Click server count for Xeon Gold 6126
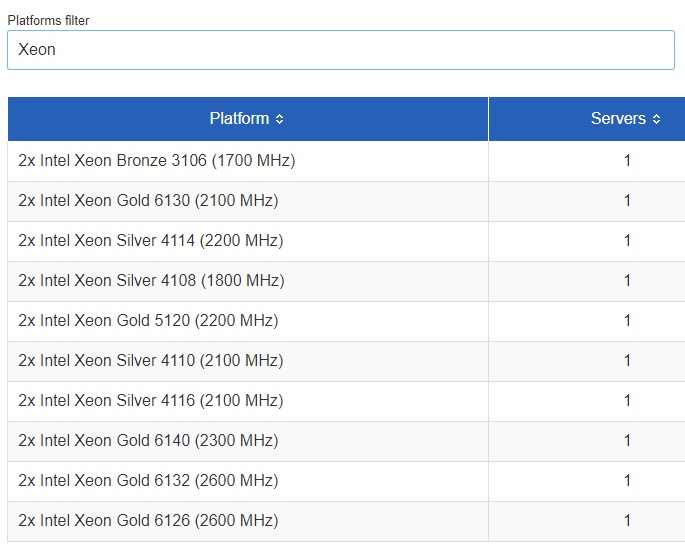 [627, 520]
